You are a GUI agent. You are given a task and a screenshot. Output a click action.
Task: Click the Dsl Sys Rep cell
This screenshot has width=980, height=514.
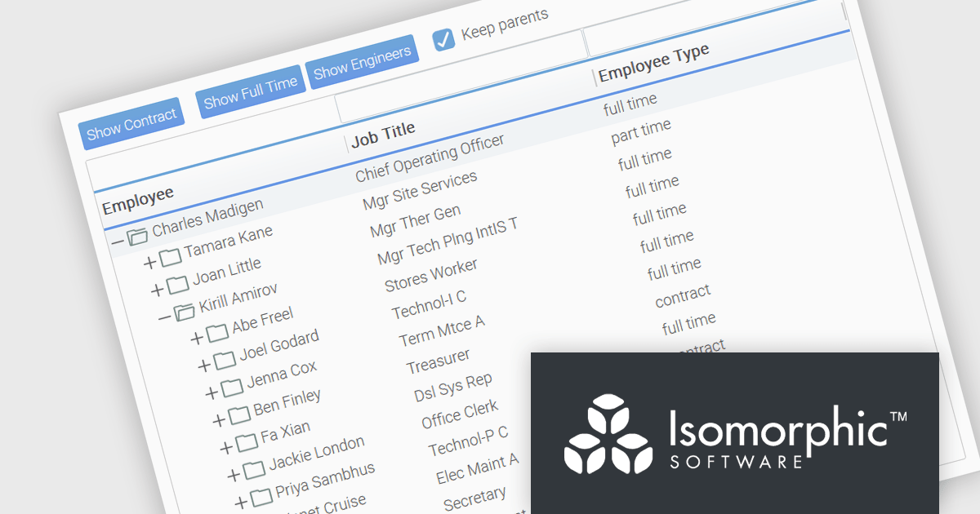453,388
